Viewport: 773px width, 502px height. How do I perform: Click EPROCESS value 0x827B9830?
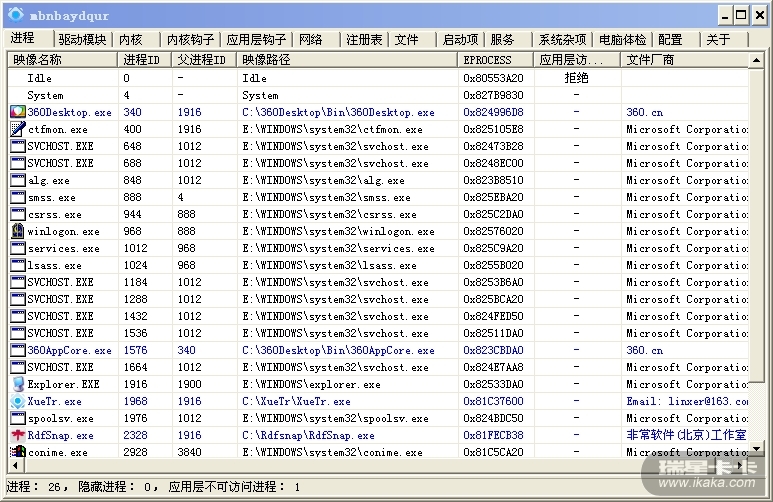tap(493, 95)
